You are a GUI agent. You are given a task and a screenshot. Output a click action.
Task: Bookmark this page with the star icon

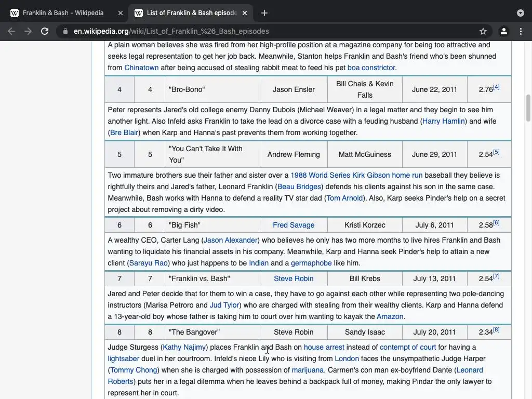point(483,31)
